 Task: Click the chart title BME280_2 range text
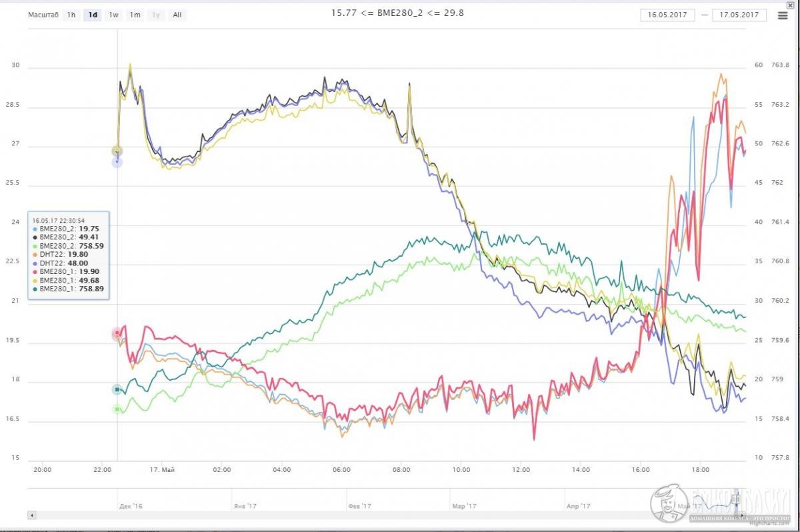[397, 12]
